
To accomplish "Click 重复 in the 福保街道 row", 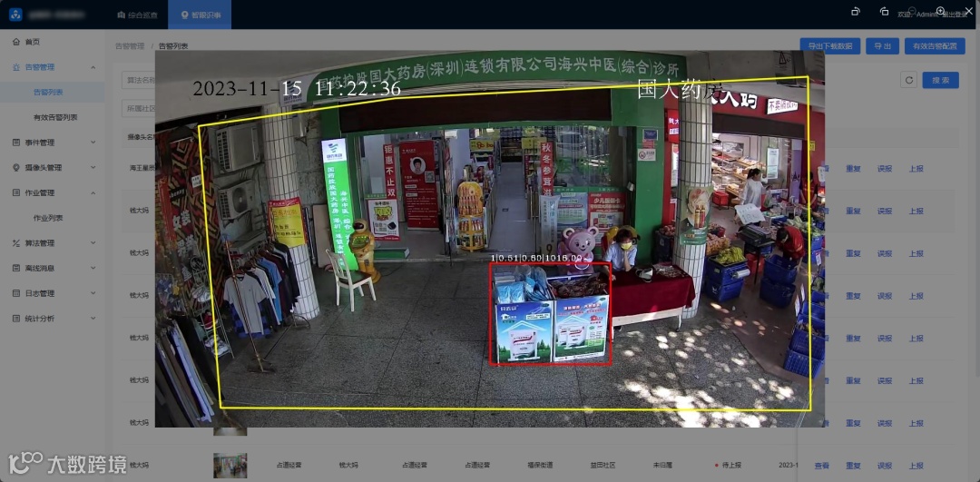I will [853, 466].
